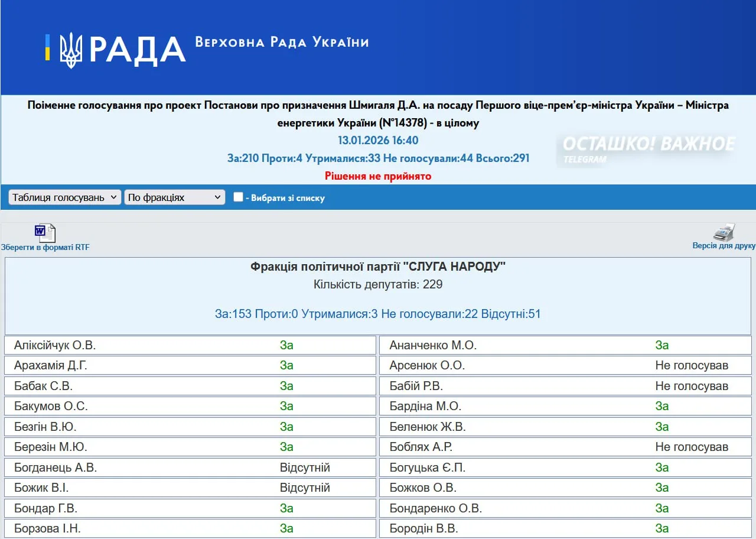Click the Rada trident logo icon
756x539 pixels.
[71, 50]
